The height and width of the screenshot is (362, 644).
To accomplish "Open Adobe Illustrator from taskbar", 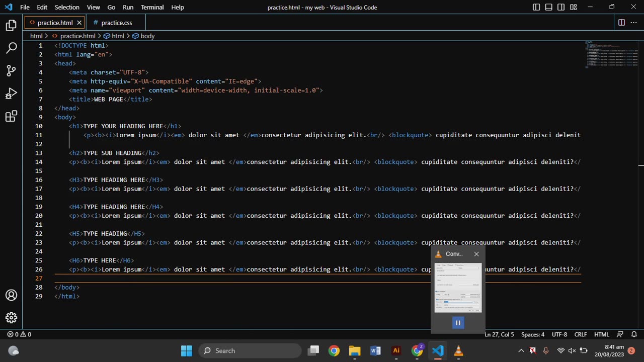I will 396,350.
